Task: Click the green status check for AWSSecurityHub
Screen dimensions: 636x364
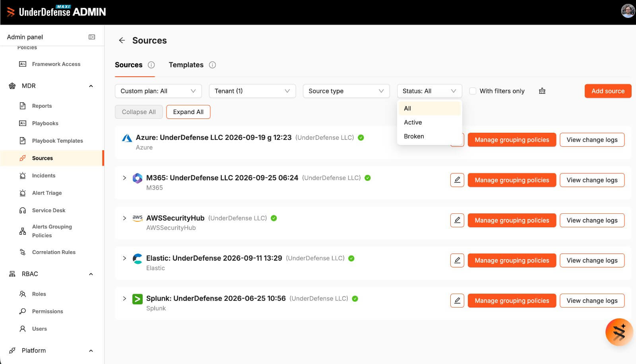Action: (x=274, y=218)
